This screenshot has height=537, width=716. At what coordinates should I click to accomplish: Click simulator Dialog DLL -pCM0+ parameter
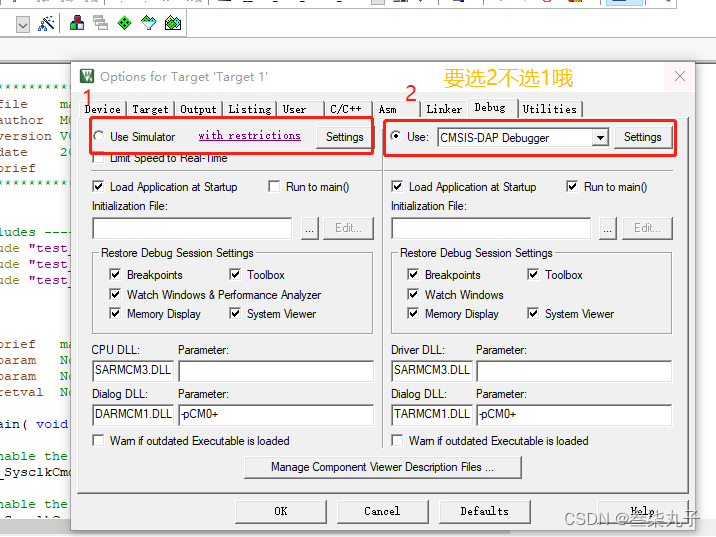click(276, 414)
